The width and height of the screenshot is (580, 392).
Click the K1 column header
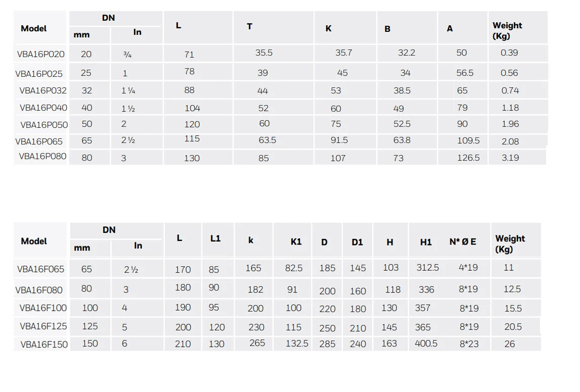pos(296,242)
